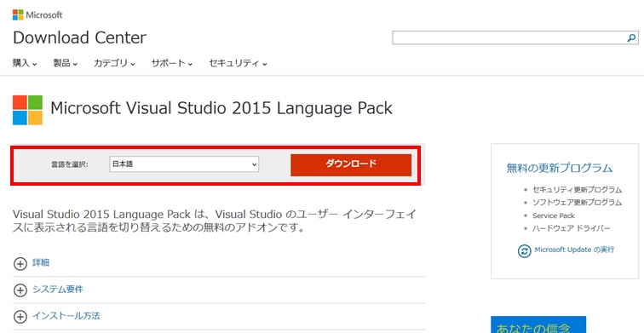The image size is (644, 333).
Task: Click the large Windows logo beside product title
Action: [x=27, y=110]
